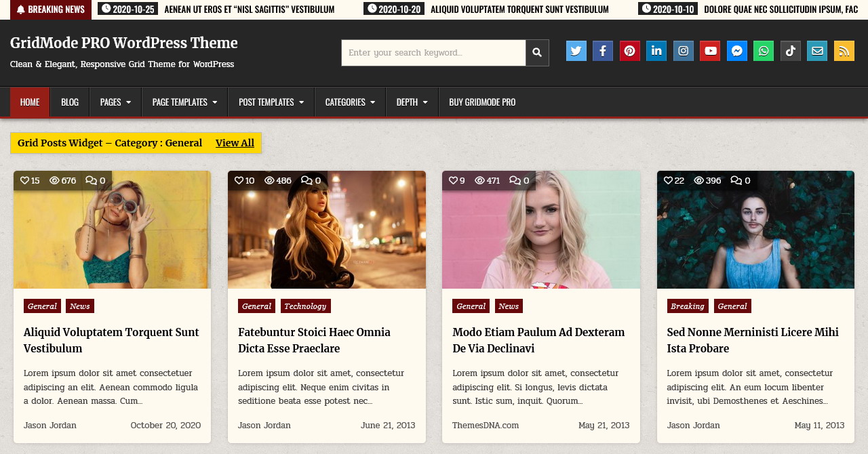Select the Technology category tag
This screenshot has width=868, height=454.
click(x=305, y=306)
